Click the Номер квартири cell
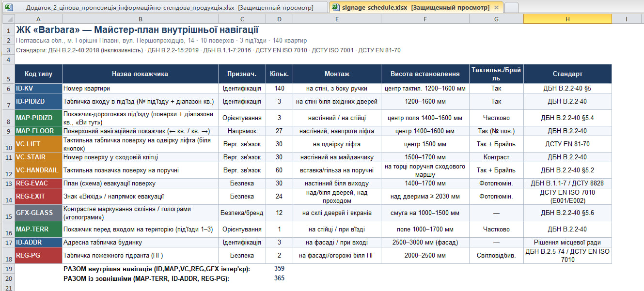Image resolution: width=644 pixels, height=291 pixels. [140, 89]
